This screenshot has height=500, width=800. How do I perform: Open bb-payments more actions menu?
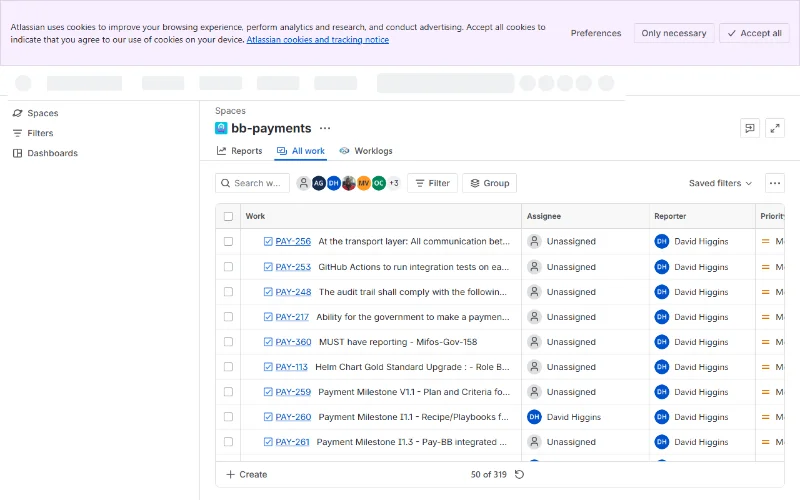click(x=325, y=128)
